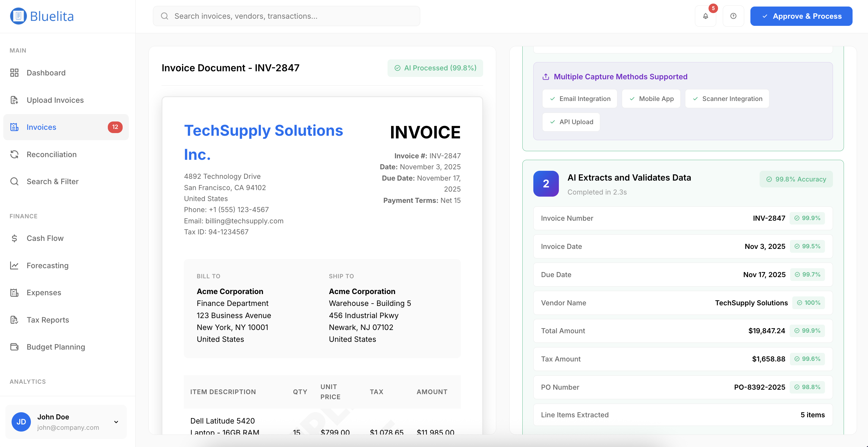Enable Scanner Integration capture option
Image resolution: width=868 pixels, height=447 pixels.
coord(727,98)
